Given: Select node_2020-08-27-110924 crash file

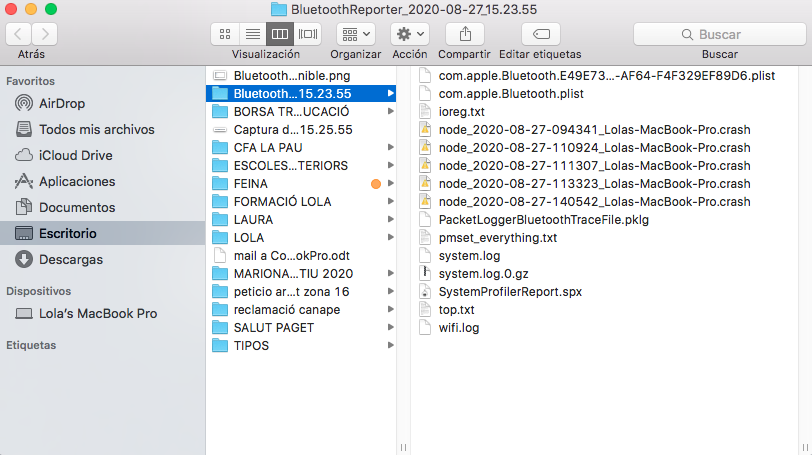Looking at the screenshot, I should 606,148.
